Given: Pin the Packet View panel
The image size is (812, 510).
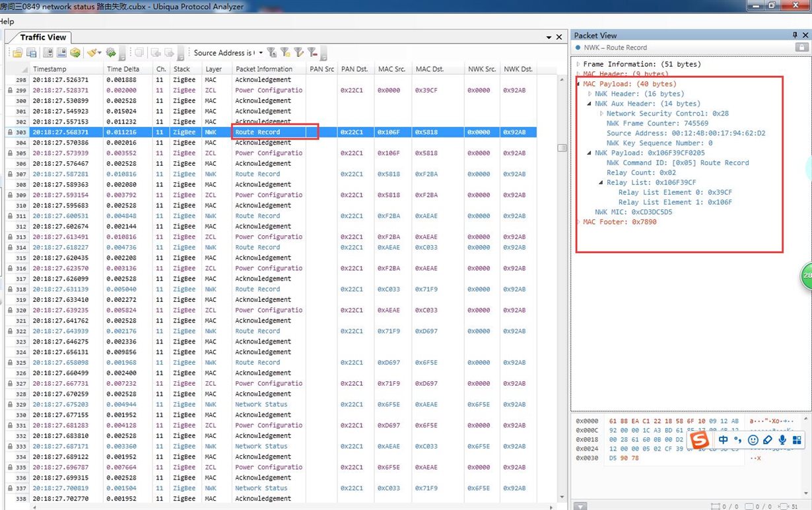Looking at the screenshot, I should pyautogui.click(x=795, y=36).
